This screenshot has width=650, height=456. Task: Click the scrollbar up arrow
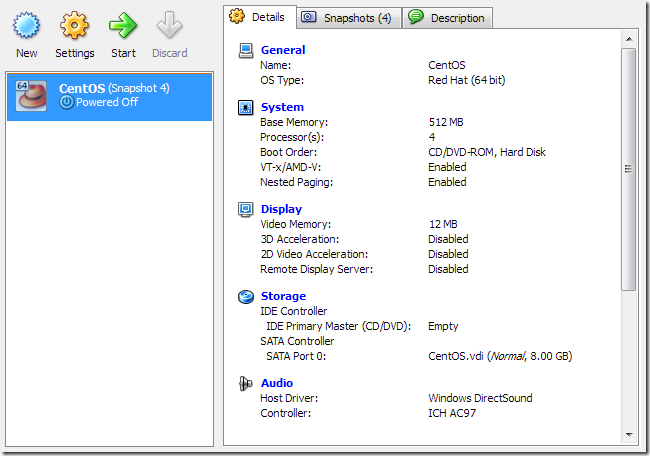[x=629, y=39]
